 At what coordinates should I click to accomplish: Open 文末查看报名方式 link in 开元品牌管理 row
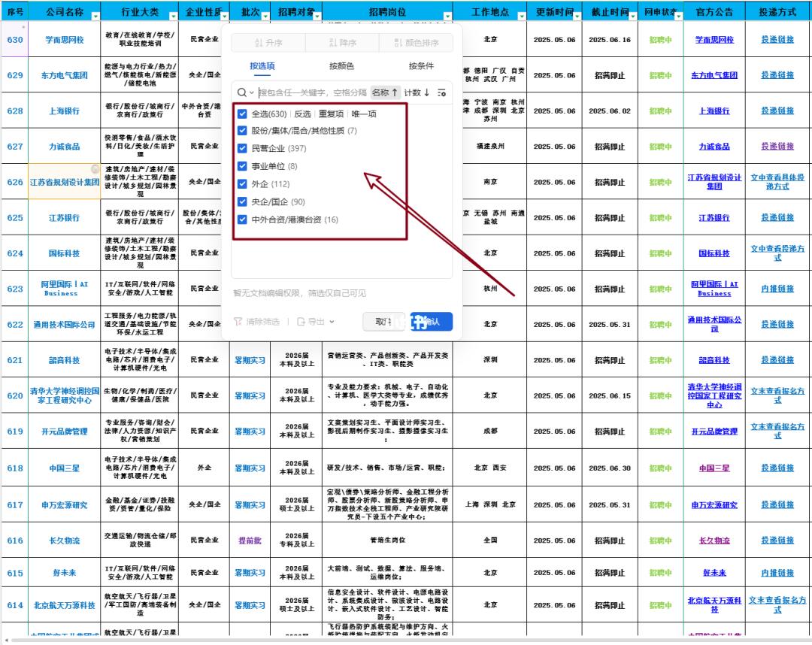pyautogui.click(x=777, y=432)
